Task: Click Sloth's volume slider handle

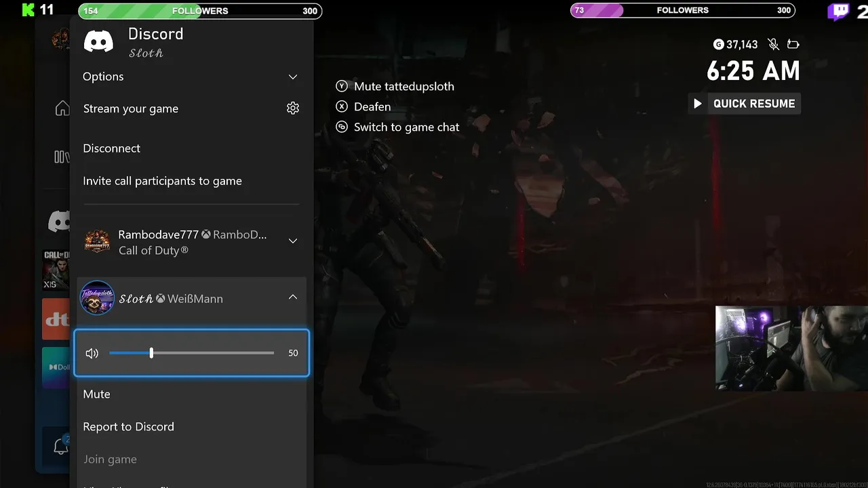Action: tap(151, 353)
